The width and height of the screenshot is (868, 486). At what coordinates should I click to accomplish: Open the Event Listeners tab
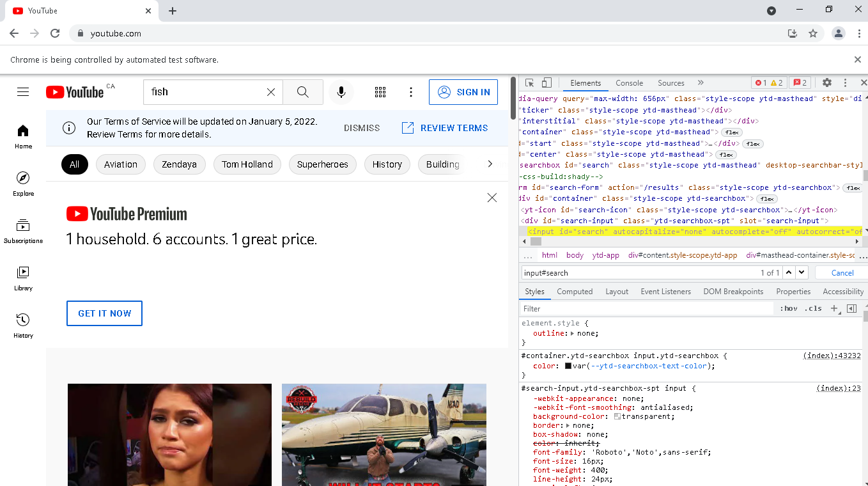(x=665, y=291)
